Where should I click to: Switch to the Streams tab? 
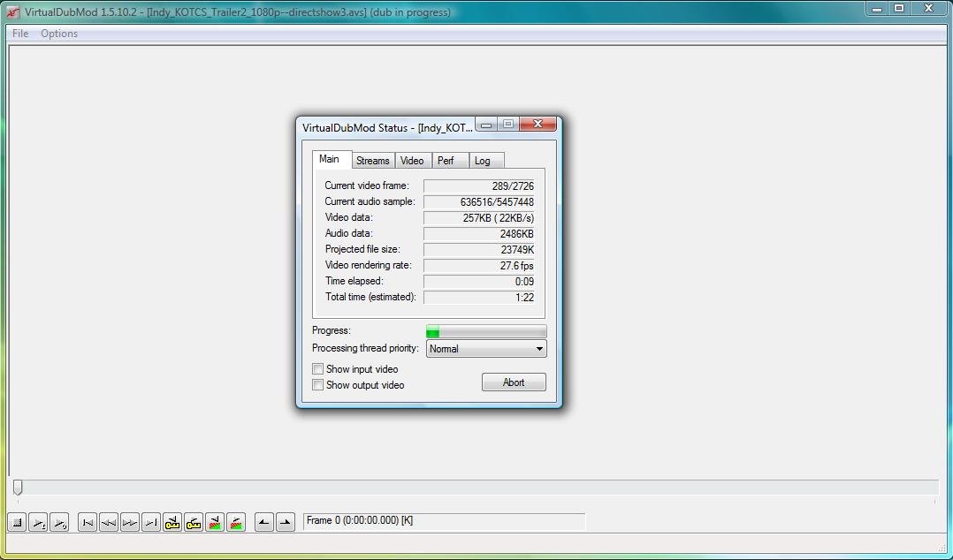372,161
